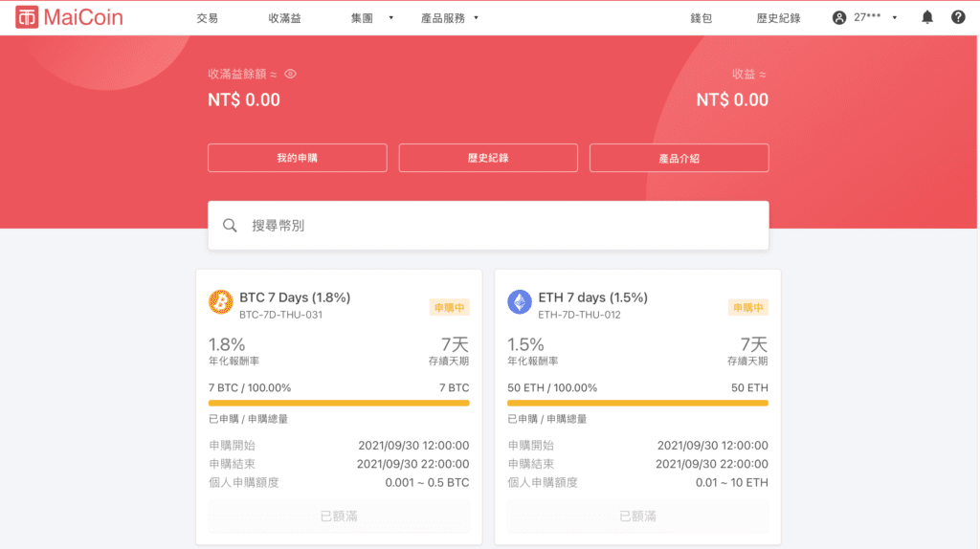Click the 申購中 badge on ETH card
980x549 pixels.
747,307
